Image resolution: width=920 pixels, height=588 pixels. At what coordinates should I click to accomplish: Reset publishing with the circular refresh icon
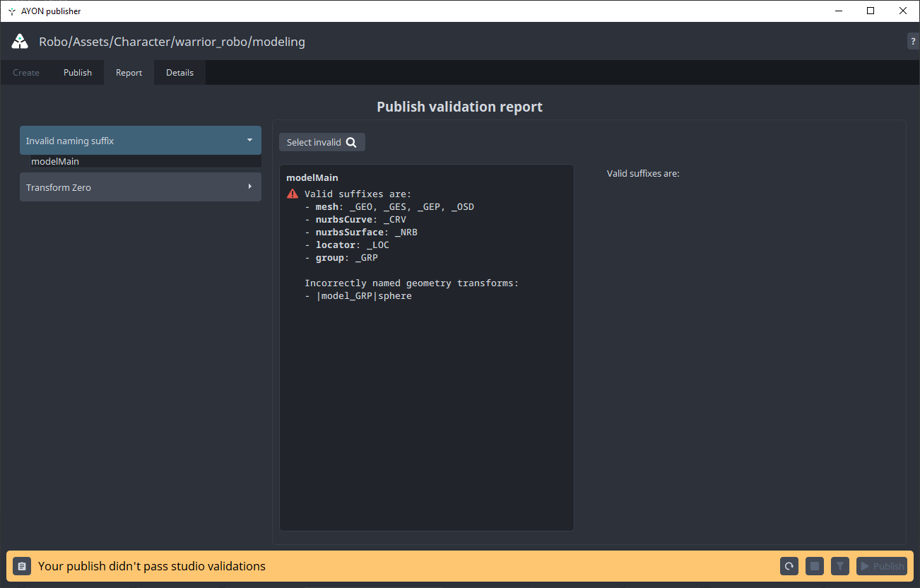[x=789, y=566]
